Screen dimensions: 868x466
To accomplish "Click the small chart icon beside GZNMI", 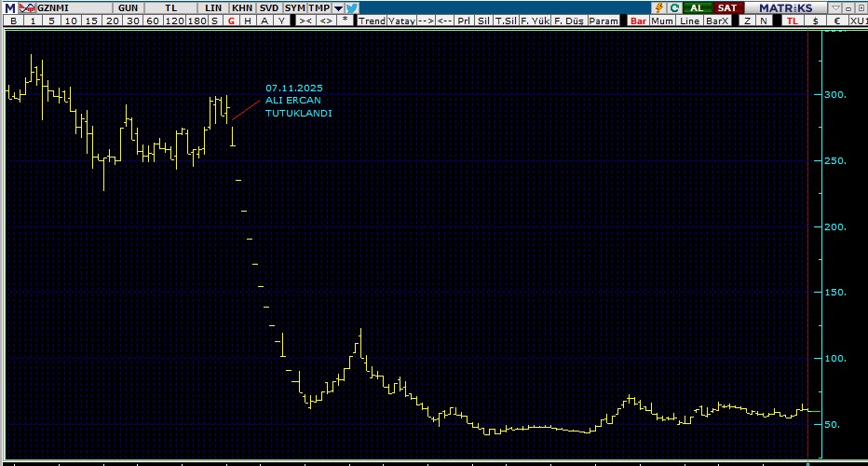I will [x=27, y=7].
